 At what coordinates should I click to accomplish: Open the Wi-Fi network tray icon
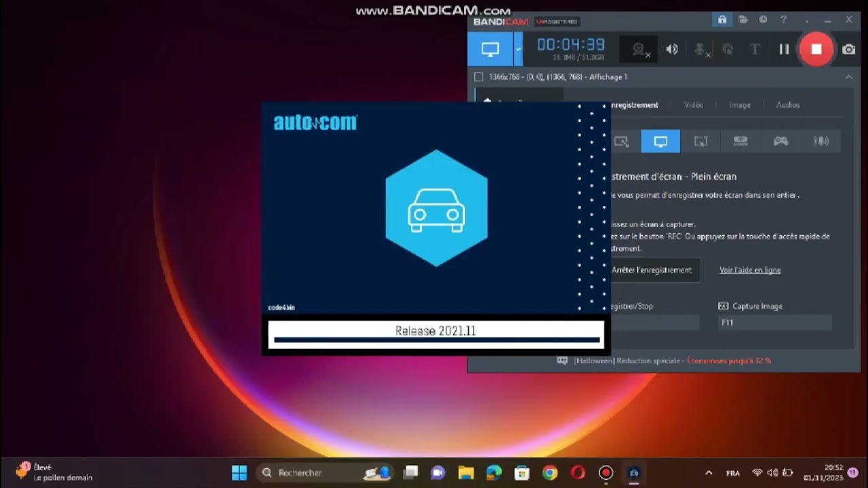click(x=757, y=472)
